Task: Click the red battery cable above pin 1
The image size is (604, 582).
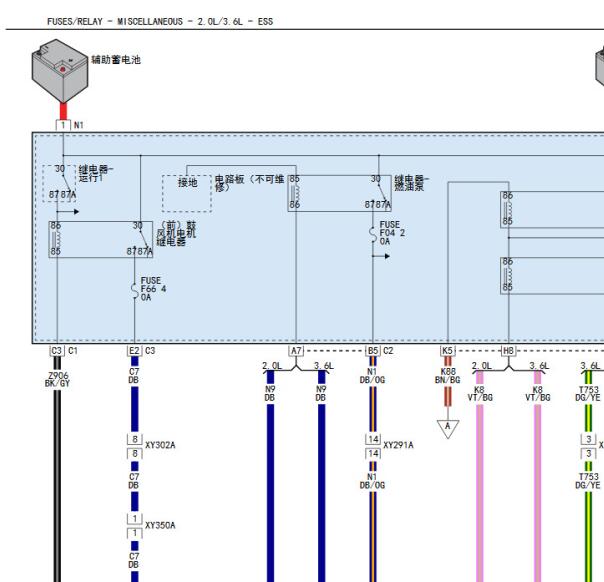Action: [x=63, y=111]
